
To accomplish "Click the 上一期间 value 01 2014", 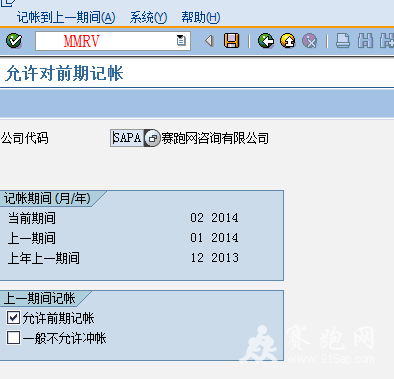I will point(214,238).
